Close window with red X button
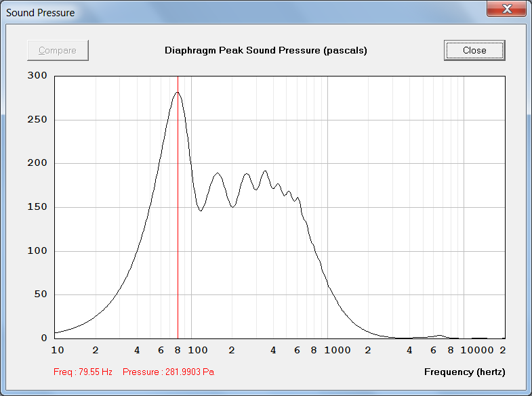Screen dimensions: 532x396 click(506, 9)
